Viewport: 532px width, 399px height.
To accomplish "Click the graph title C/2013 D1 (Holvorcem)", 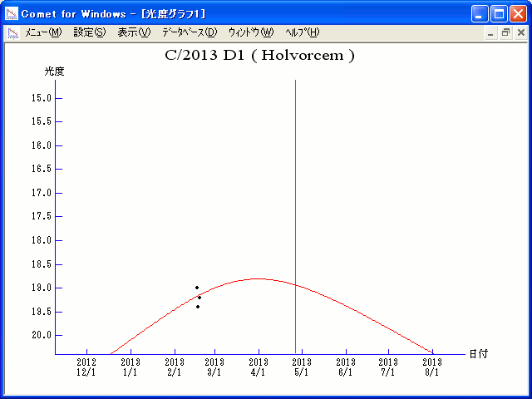I will (x=260, y=55).
